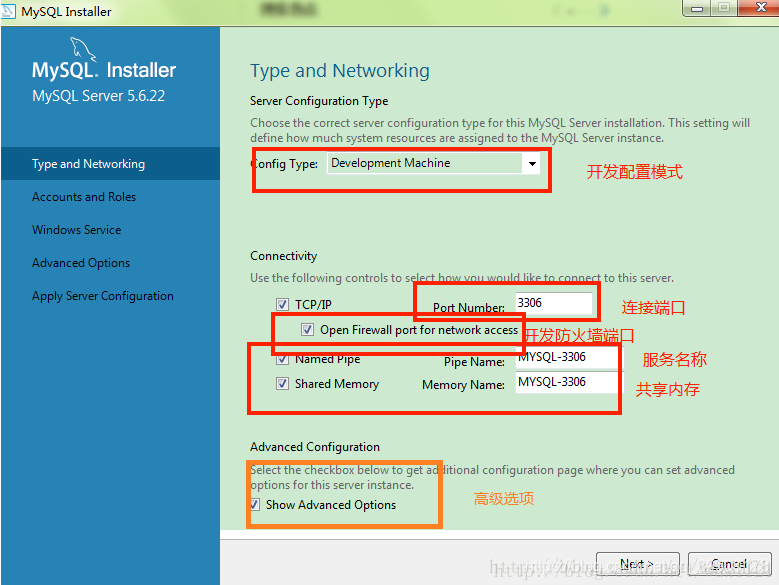Click the Advanced Configuration section label
The image size is (779, 585).
[315, 447]
